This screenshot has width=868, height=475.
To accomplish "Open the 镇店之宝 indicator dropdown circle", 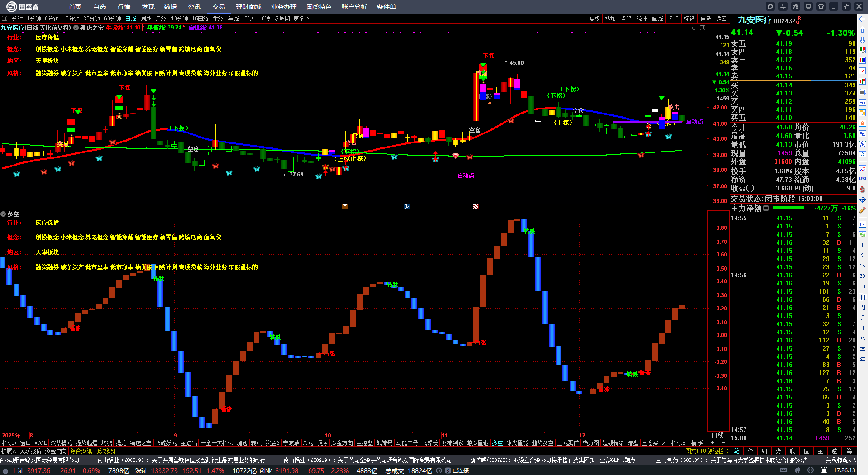I will pyautogui.click(x=76, y=28).
